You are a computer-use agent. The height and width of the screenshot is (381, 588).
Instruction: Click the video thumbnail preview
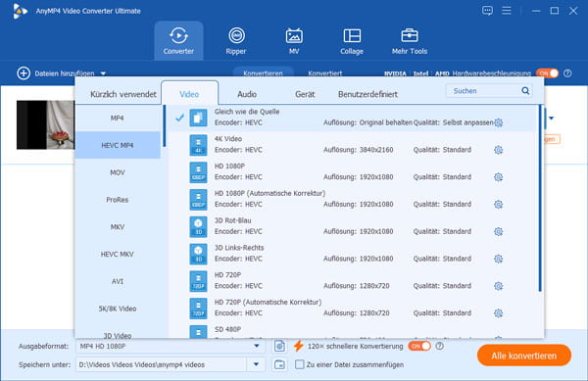(x=45, y=124)
